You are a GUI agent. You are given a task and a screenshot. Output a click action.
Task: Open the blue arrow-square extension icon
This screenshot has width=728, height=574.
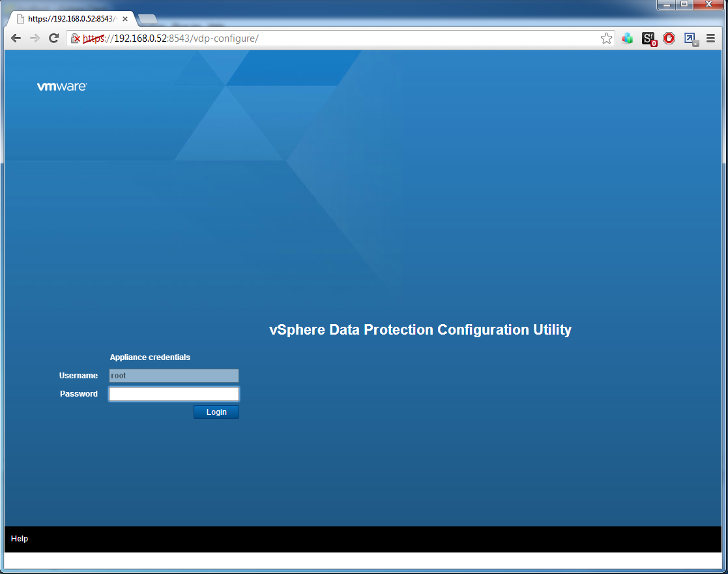tap(691, 38)
